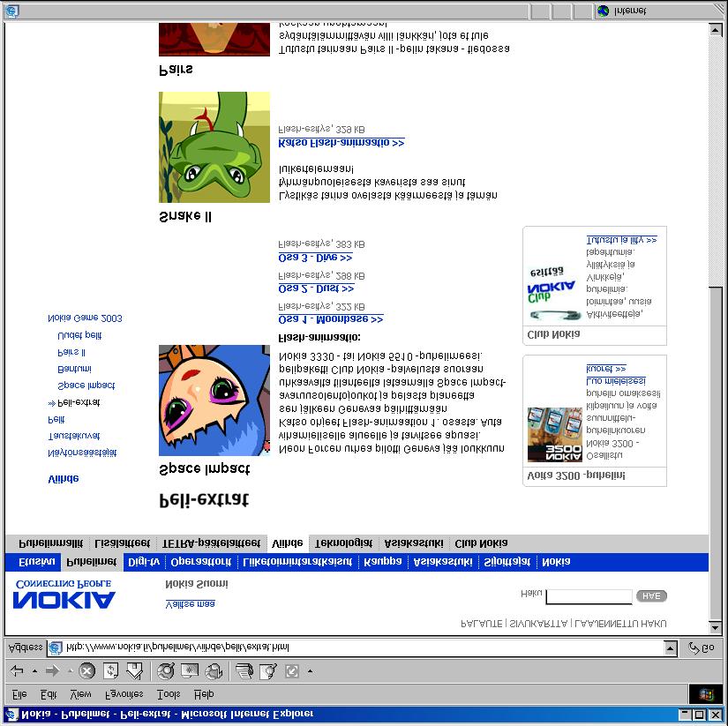Open the Back button history dropdown arrow
This screenshot has width=728, height=726.
pyautogui.click(x=34, y=670)
